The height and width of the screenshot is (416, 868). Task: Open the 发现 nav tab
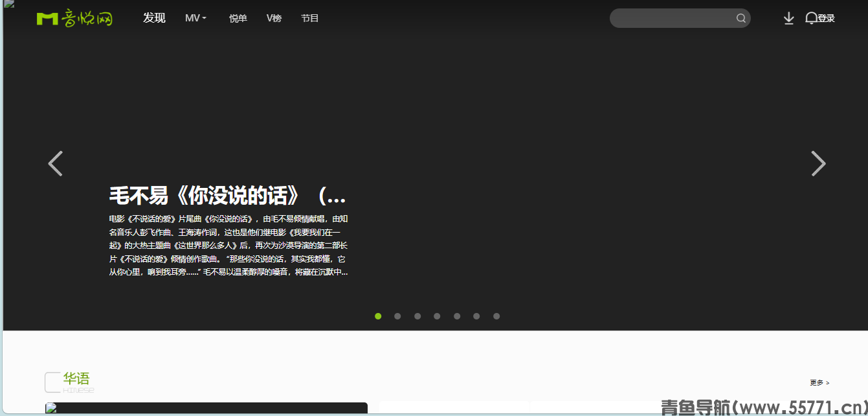click(154, 18)
